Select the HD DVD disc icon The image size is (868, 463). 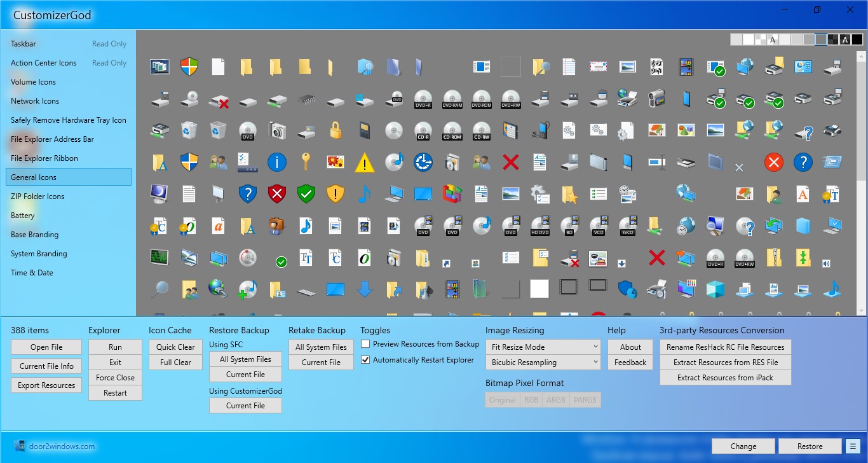pyautogui.click(x=539, y=226)
